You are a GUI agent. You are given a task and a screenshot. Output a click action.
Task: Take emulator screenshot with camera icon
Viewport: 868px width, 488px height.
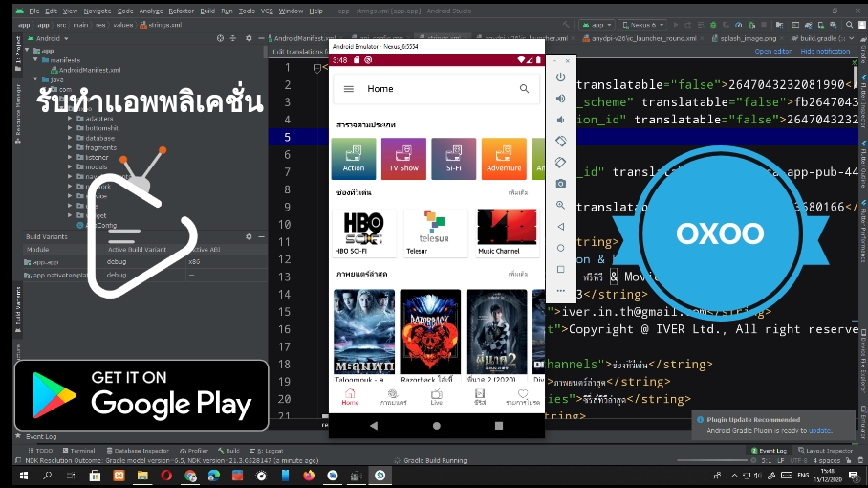click(x=560, y=184)
